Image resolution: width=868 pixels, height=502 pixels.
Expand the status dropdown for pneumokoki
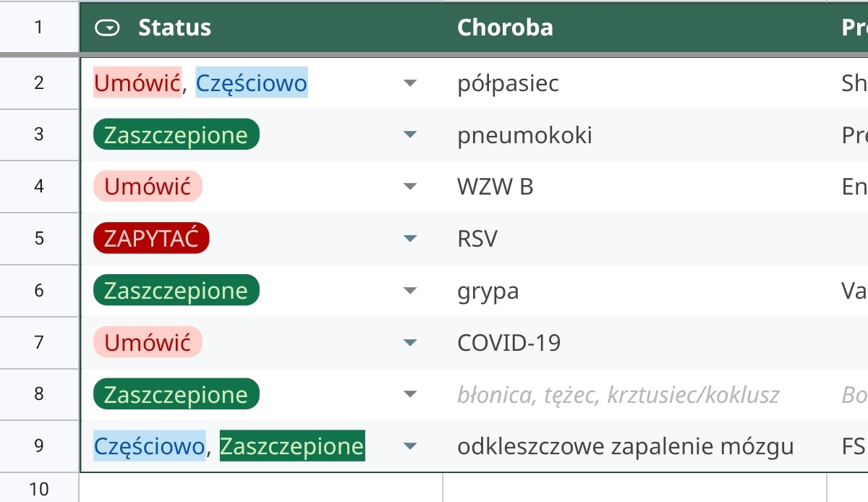410,135
